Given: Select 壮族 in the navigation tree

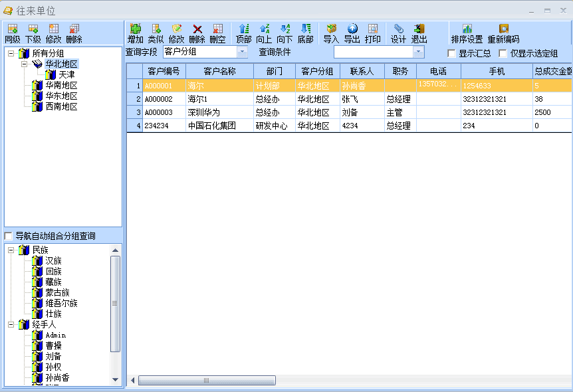Looking at the screenshot, I should click(x=53, y=314).
